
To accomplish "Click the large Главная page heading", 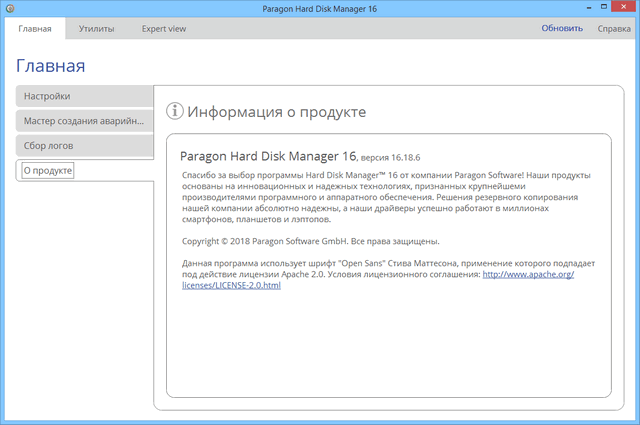I will [51, 66].
